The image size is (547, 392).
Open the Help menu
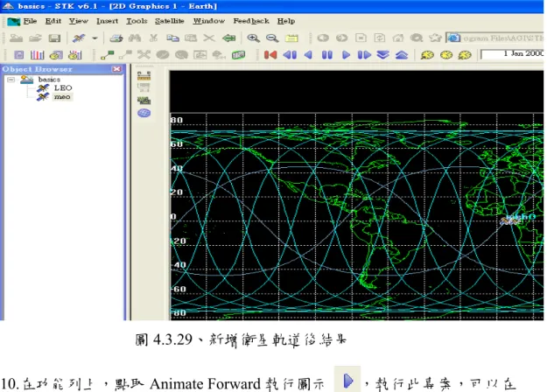(286, 21)
